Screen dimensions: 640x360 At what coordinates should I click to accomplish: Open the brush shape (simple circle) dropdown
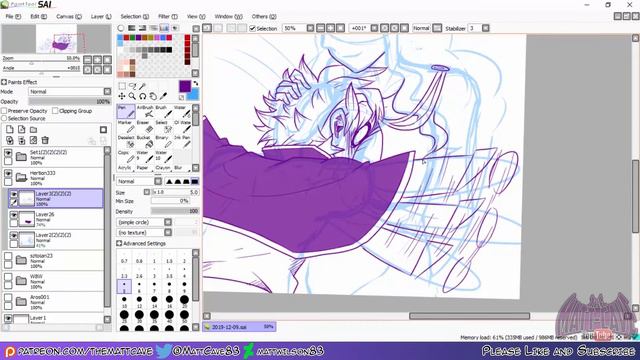point(144,222)
